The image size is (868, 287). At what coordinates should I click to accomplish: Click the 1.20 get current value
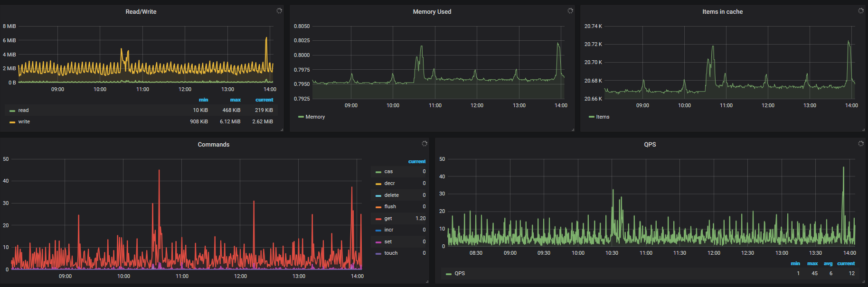(x=421, y=218)
